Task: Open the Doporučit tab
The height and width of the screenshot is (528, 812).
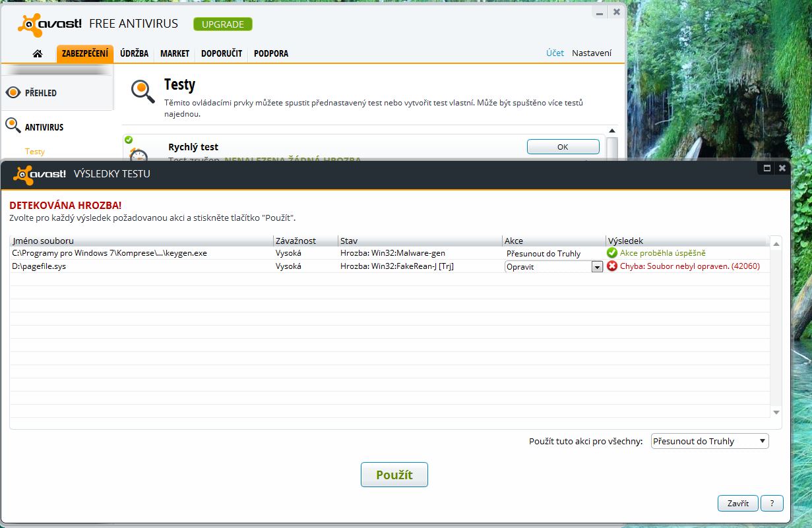Action: (x=222, y=53)
